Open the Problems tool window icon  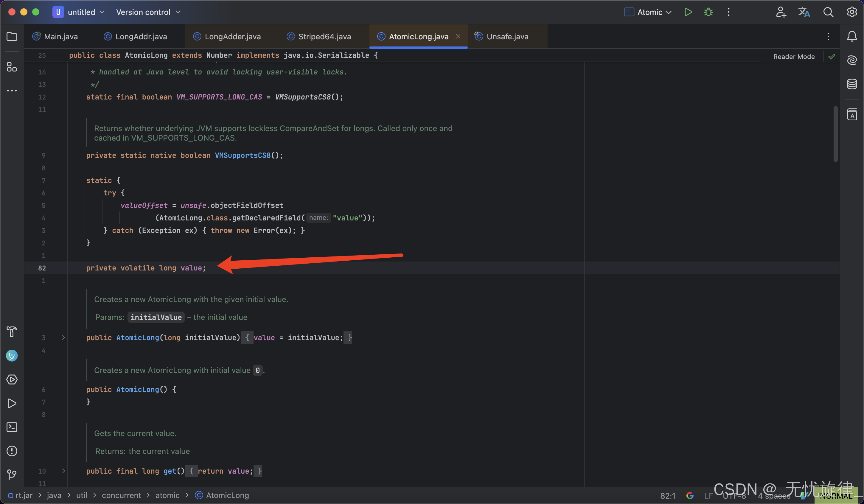12,451
